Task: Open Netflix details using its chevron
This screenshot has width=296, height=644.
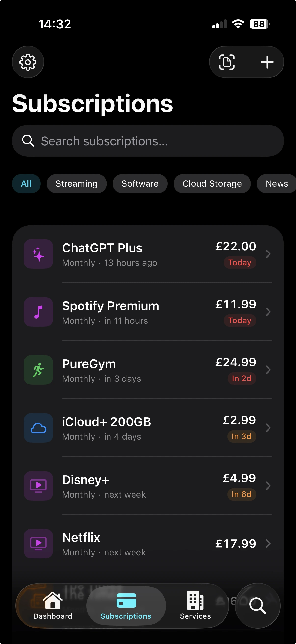Action: [x=268, y=544]
